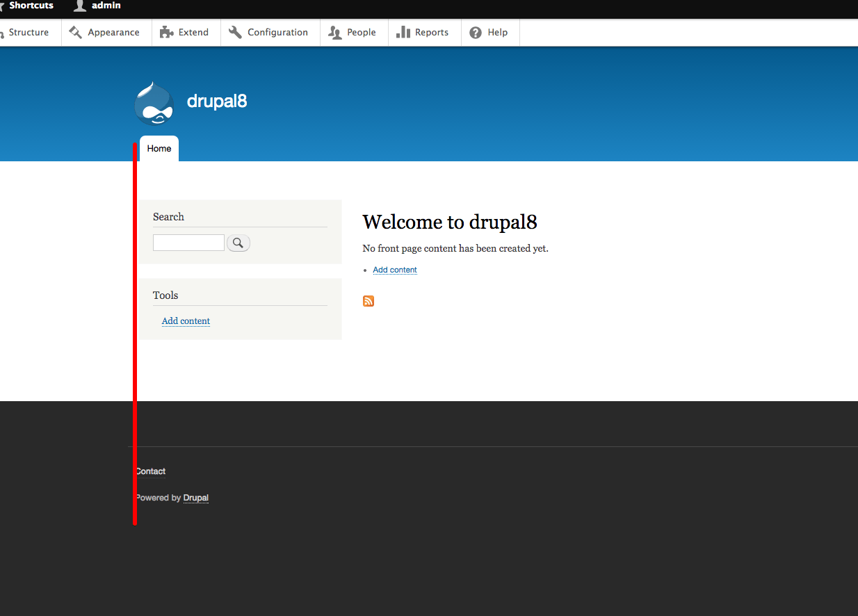
Task: Click the drupal8 site name
Action: 216,102
